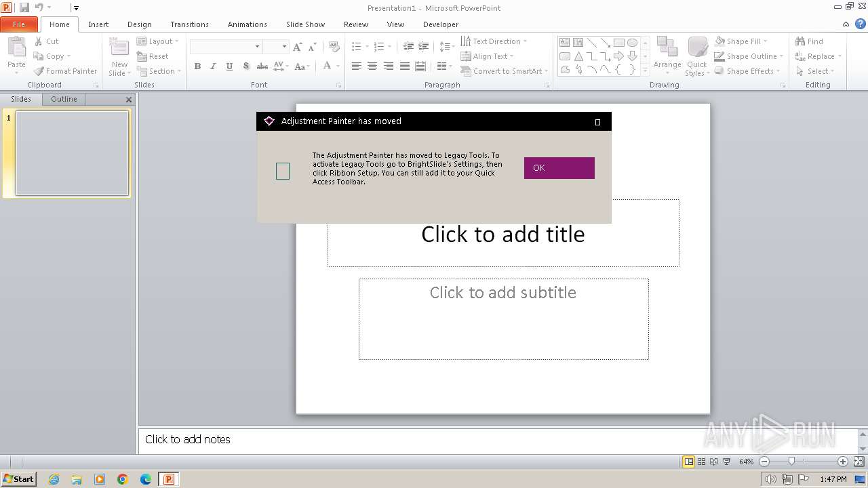Open the font name combo box

coord(226,46)
